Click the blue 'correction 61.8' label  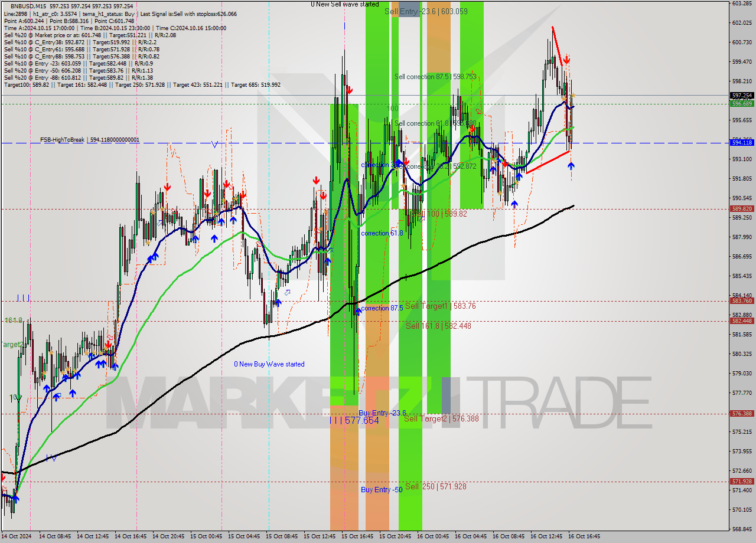(383, 233)
